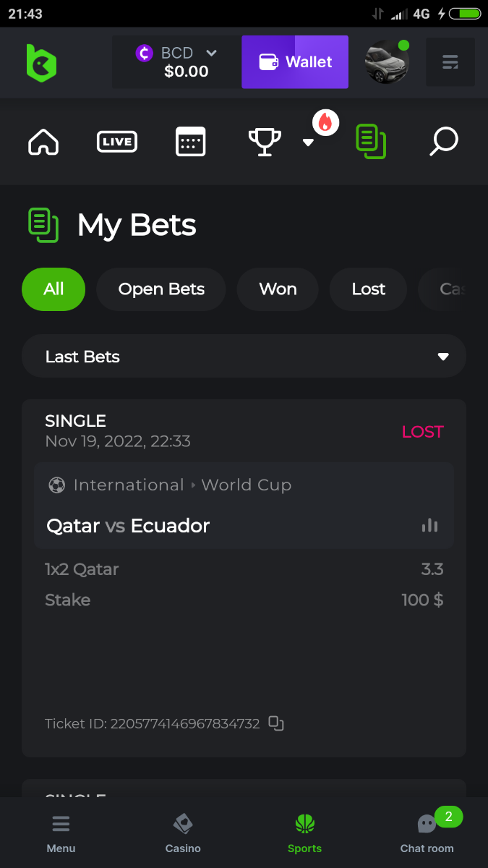Open the profile avatar thumbnail
488x868 pixels.
pyautogui.click(x=387, y=62)
